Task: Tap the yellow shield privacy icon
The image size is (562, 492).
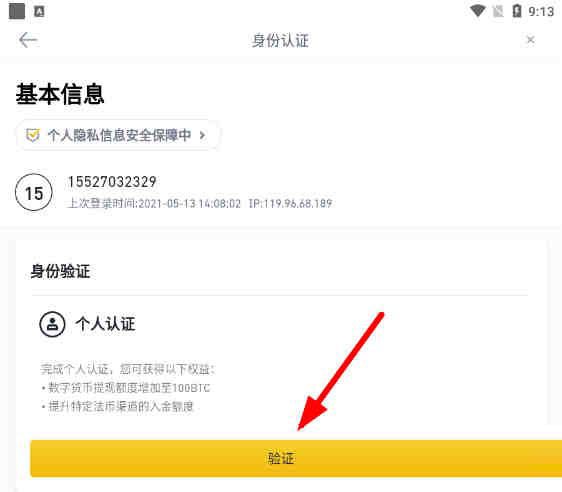Action: point(33,135)
